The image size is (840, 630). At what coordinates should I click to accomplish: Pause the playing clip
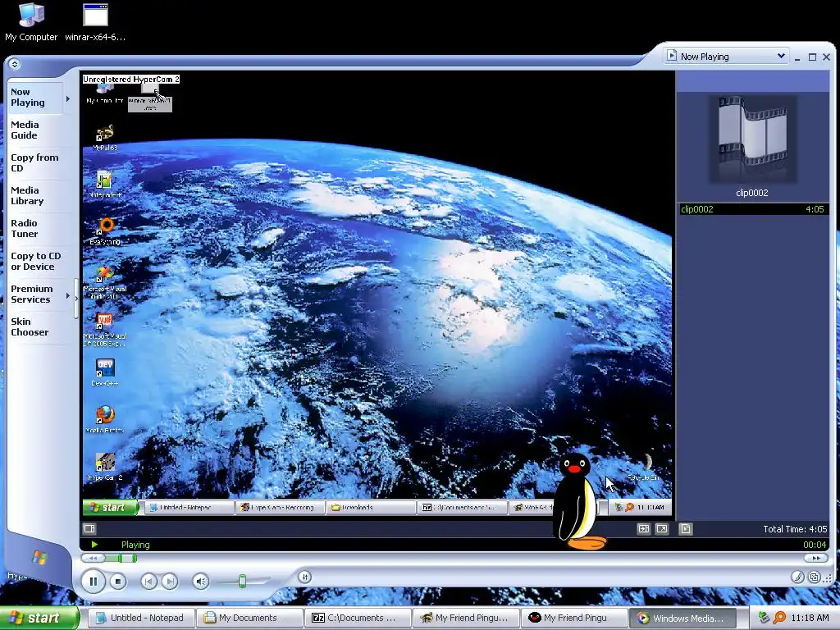(x=94, y=582)
